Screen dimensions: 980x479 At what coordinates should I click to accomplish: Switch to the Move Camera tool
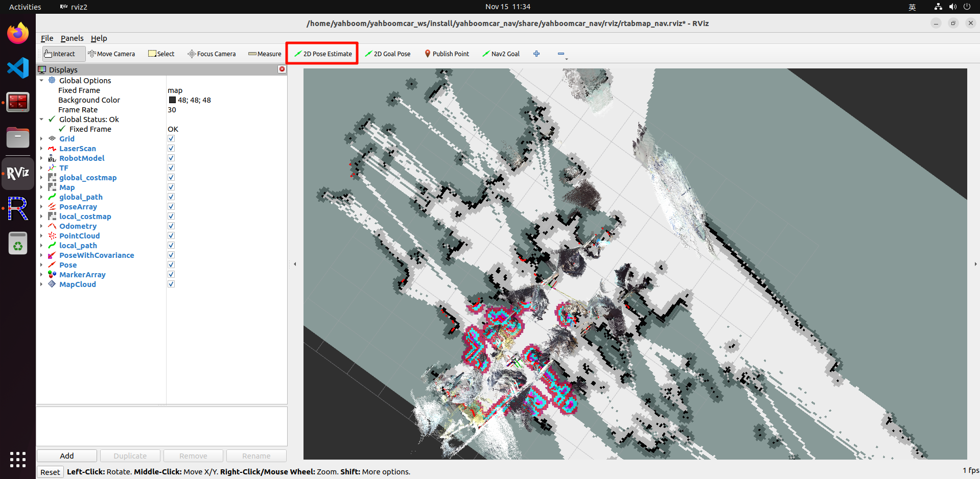111,54
